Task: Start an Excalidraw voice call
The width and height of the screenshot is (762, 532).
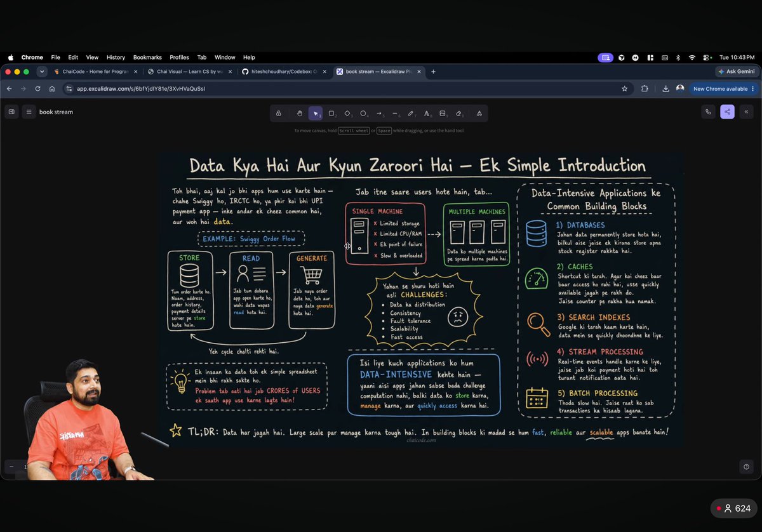Action: pyautogui.click(x=708, y=112)
